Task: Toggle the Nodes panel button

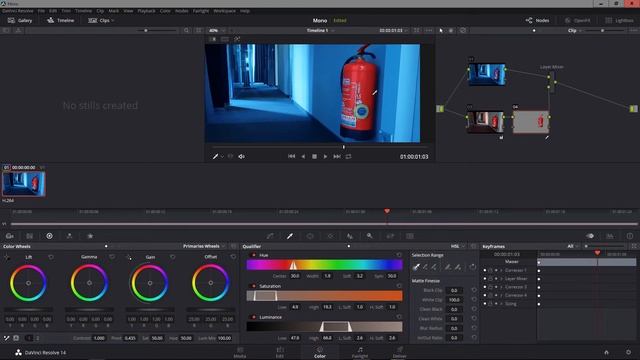Action: 537,20
